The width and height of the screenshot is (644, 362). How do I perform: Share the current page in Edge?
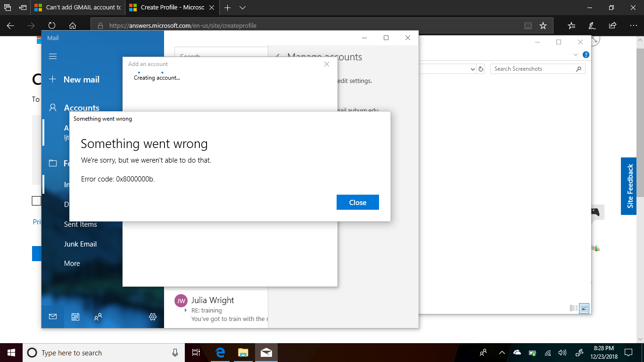pyautogui.click(x=612, y=25)
